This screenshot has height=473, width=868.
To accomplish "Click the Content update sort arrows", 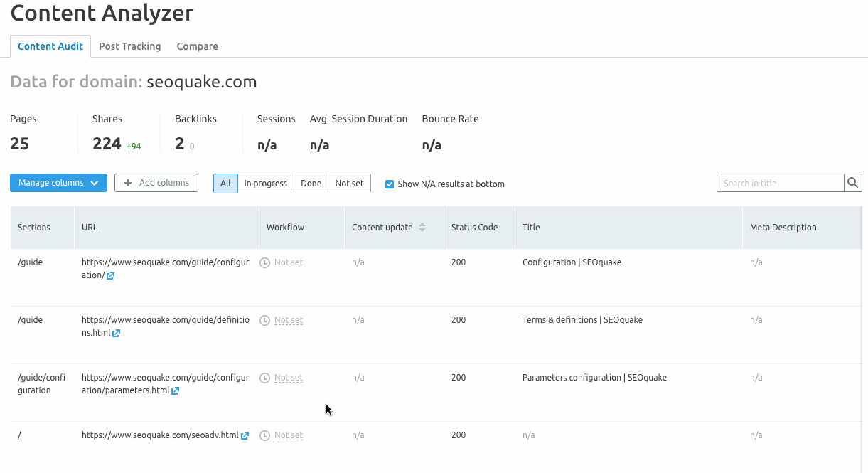I will [x=422, y=228].
